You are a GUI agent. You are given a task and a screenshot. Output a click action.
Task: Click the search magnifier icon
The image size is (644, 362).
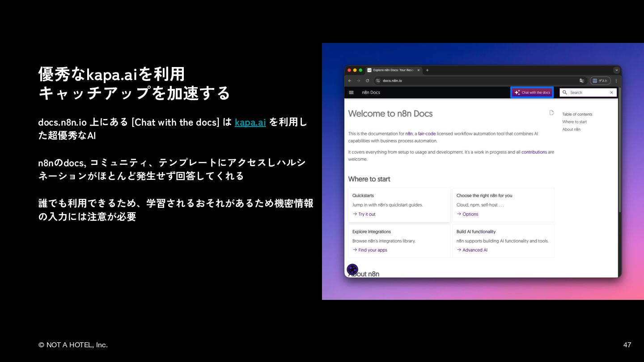[x=565, y=93]
